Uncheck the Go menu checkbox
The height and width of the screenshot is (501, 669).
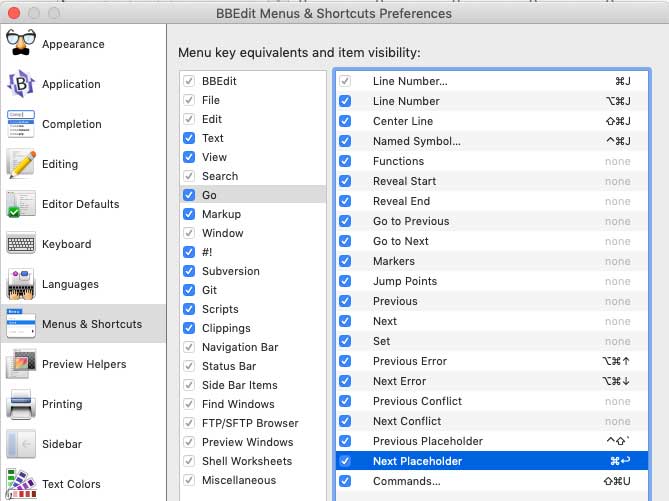(x=189, y=195)
